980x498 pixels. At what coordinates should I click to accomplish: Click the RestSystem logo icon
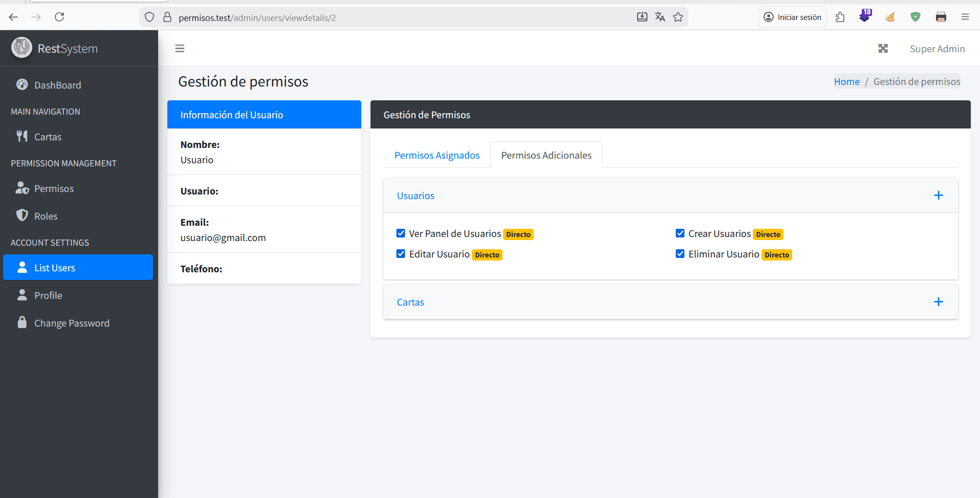coord(21,48)
